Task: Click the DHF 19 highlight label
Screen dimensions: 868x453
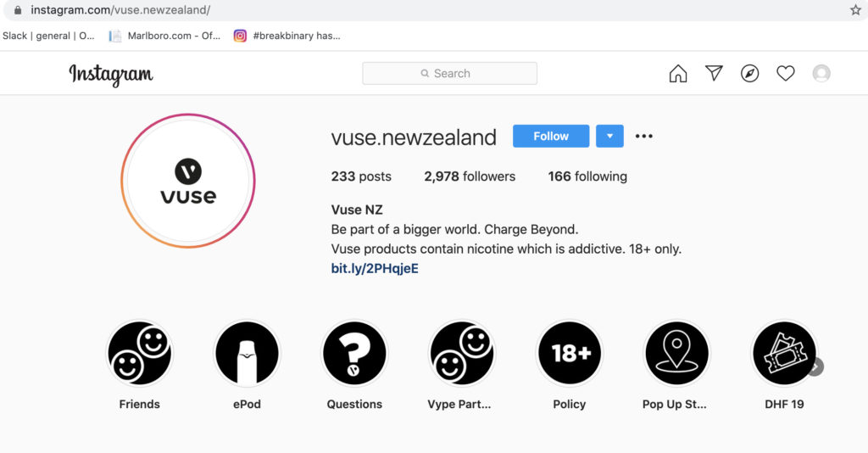Action: point(784,405)
